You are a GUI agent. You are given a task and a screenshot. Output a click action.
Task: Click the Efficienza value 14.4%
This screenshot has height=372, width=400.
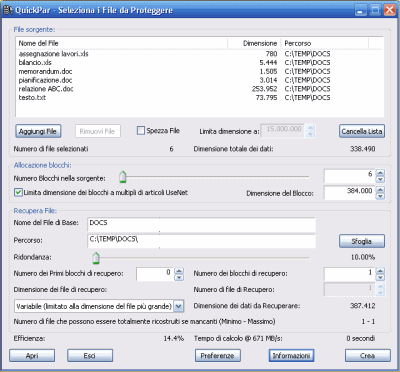coord(174,338)
